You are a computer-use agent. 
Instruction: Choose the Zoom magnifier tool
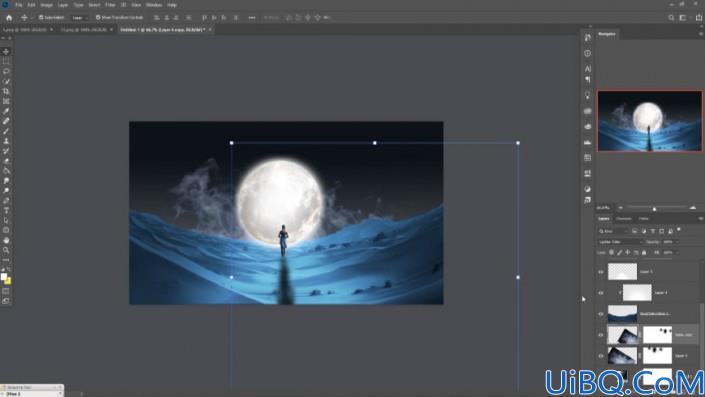click(6, 250)
